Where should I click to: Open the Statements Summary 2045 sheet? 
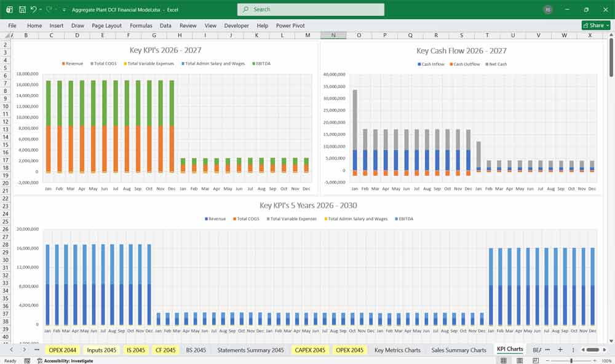[x=251, y=350]
